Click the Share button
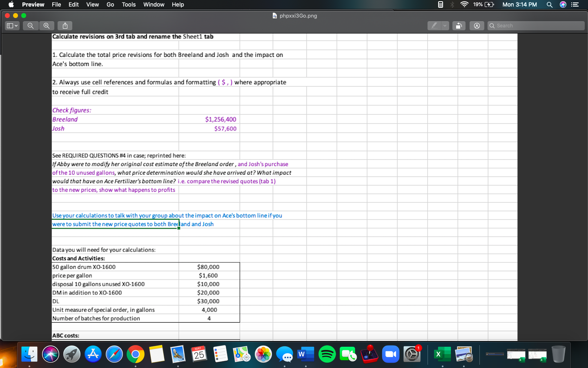 point(65,25)
